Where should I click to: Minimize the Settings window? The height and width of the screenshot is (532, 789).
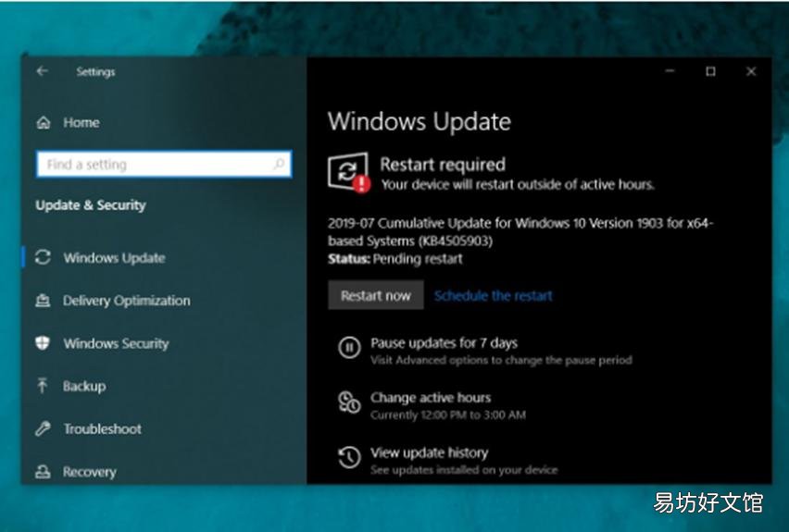(670, 71)
